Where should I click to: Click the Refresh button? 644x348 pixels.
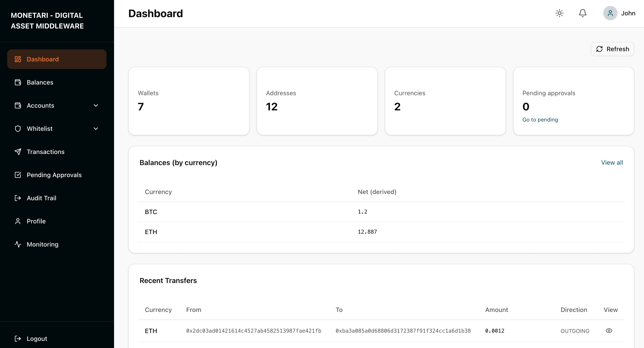[612, 49]
